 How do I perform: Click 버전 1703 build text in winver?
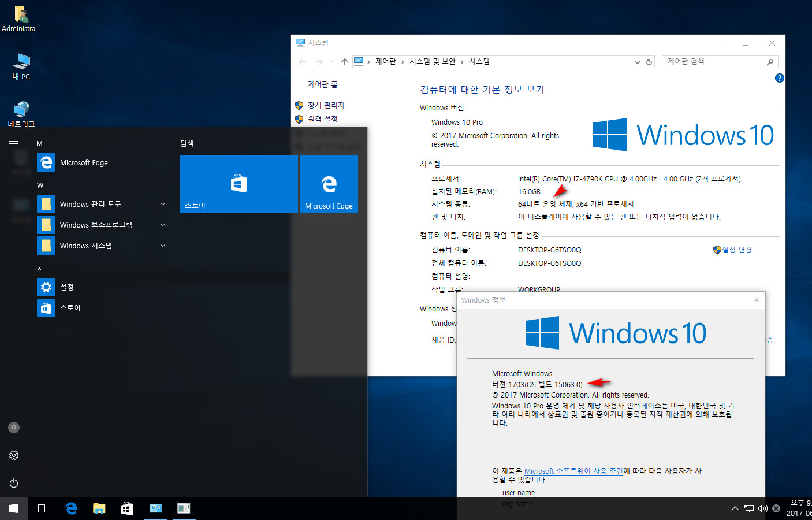[537, 384]
